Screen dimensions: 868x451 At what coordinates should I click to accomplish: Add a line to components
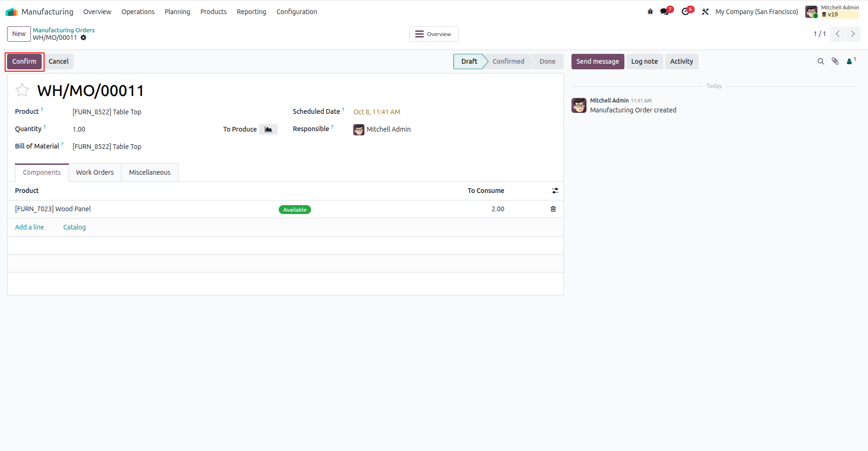pyautogui.click(x=30, y=227)
